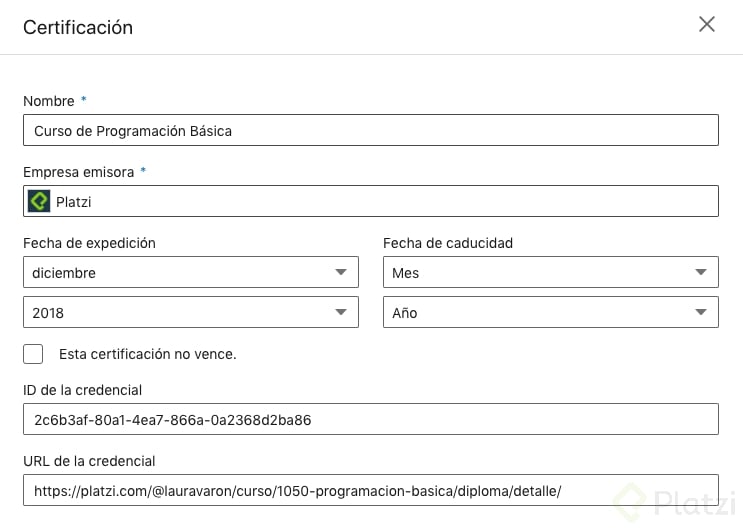Screen dimensions: 743x529
Task: Select the ID de la credencial text box
Action: click(371, 419)
